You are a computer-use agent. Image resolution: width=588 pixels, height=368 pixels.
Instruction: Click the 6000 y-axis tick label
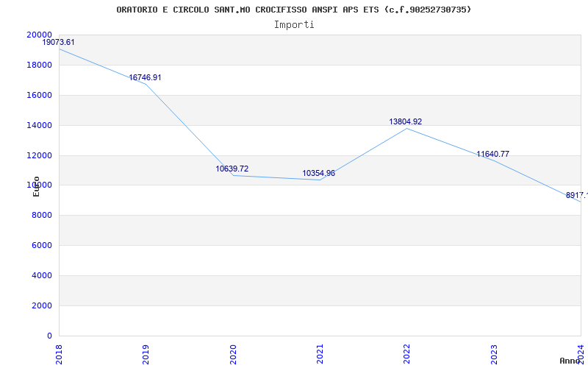41,245
